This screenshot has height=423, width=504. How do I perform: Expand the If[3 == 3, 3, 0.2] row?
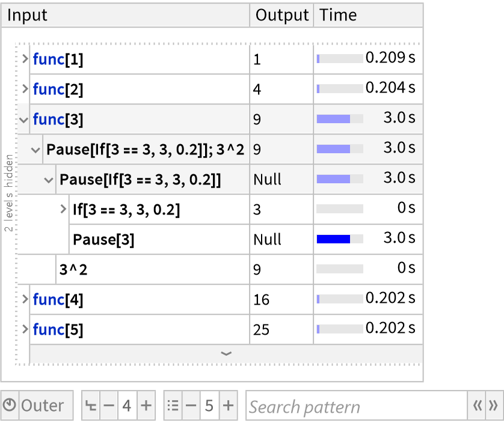[x=64, y=209]
